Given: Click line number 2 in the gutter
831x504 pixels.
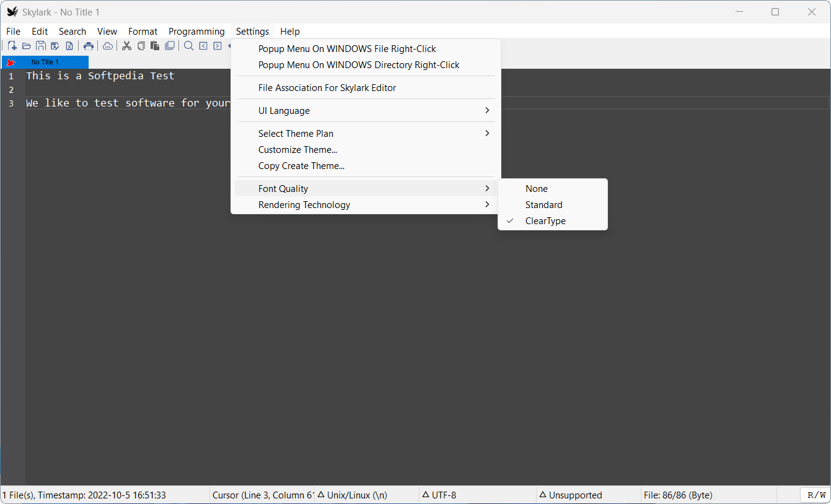Looking at the screenshot, I should point(11,90).
